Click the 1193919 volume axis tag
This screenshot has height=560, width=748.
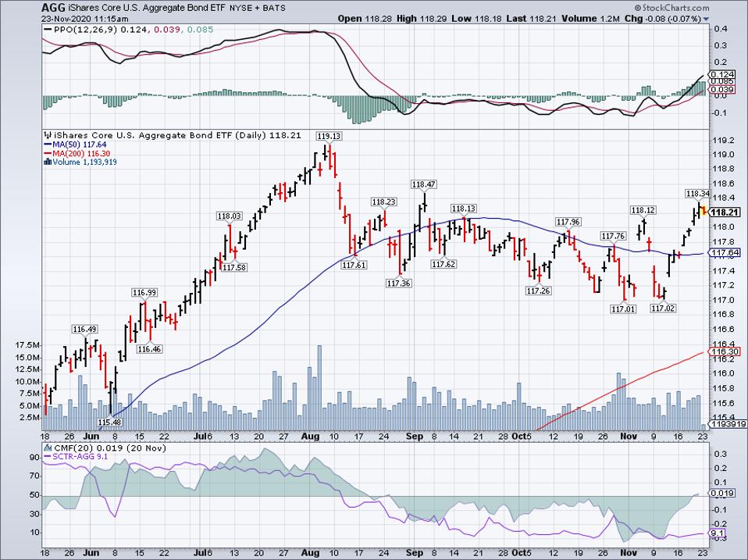pyautogui.click(x=728, y=423)
